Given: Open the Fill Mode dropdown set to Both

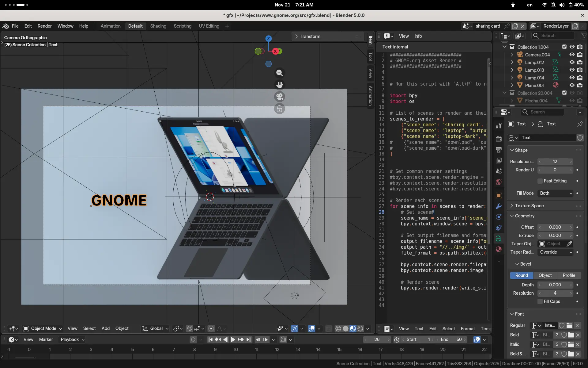Looking at the screenshot, I should click(x=556, y=193).
